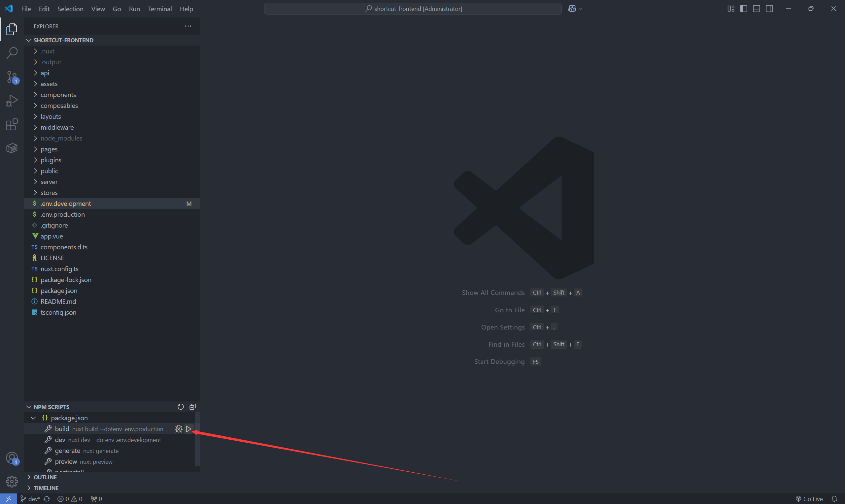The image size is (845, 504).
Task: Open remote window indicator in status bar
Action: click(x=8, y=499)
